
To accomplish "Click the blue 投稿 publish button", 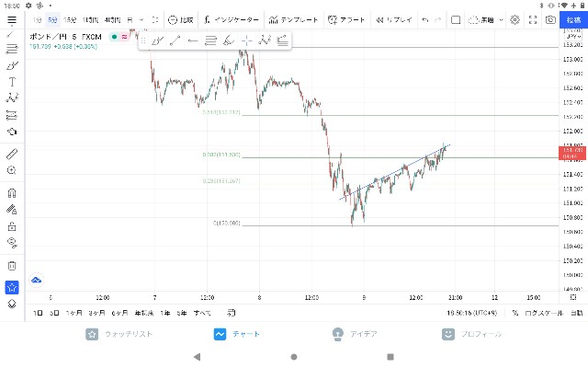I will 573,20.
